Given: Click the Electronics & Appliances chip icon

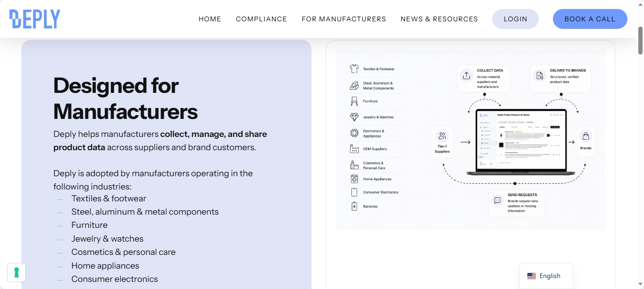Looking at the screenshot, I should [x=354, y=133].
